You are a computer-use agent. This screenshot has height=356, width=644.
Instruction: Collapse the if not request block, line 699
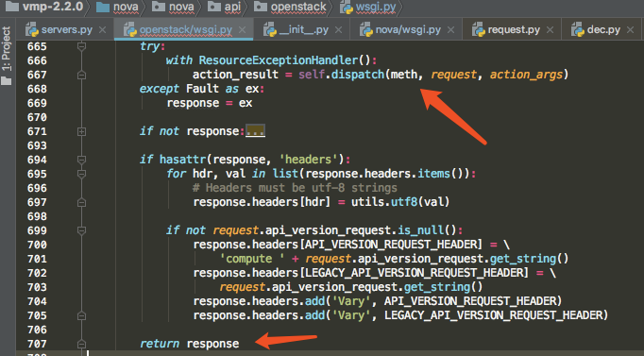[x=81, y=230]
